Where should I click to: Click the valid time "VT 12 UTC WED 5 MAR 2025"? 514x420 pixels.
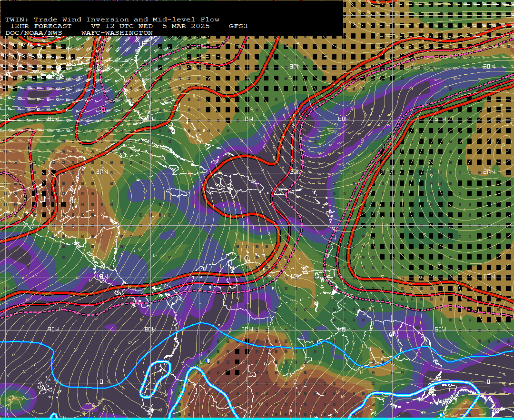click(x=150, y=26)
